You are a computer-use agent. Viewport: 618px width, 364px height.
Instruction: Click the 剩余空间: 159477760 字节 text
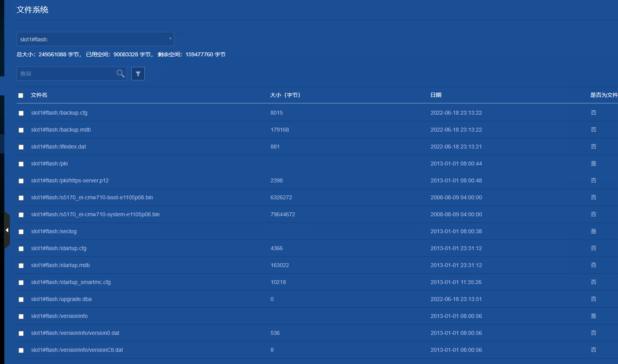[192, 54]
